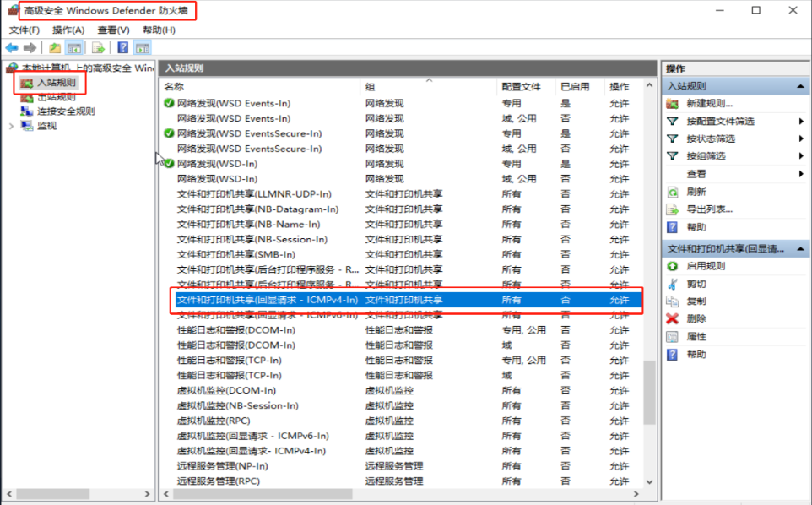Viewport: 812px width, 505px height.
Task: Click the 帮助 link under 入站规则 actions
Action: [x=696, y=227]
